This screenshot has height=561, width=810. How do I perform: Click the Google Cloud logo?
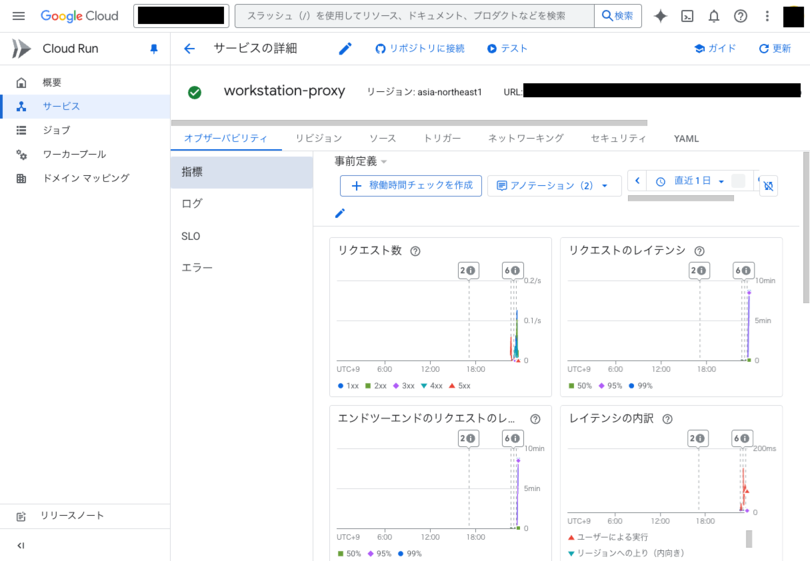pyautogui.click(x=80, y=16)
